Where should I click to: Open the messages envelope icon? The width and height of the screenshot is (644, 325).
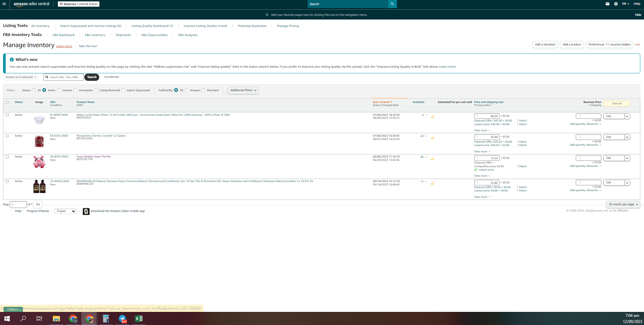(607, 4)
